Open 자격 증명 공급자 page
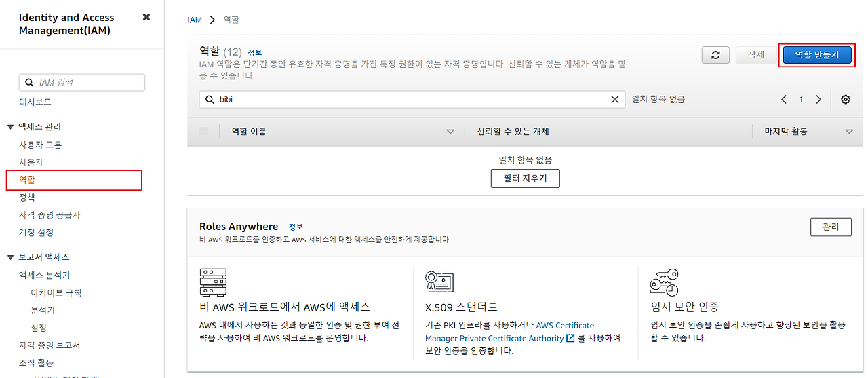Viewport: 868px width, 378px height. click(50, 215)
